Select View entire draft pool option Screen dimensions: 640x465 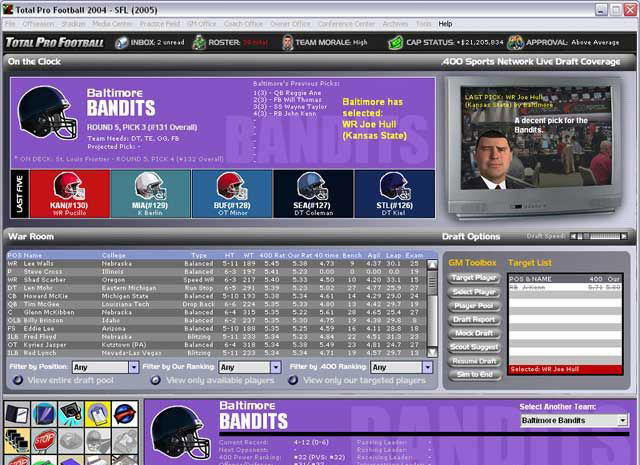pos(17,381)
